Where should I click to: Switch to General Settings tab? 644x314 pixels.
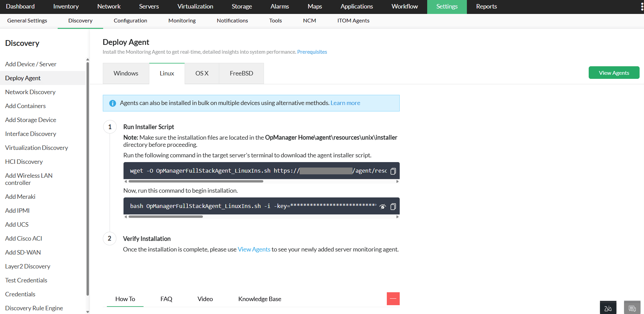27,21
